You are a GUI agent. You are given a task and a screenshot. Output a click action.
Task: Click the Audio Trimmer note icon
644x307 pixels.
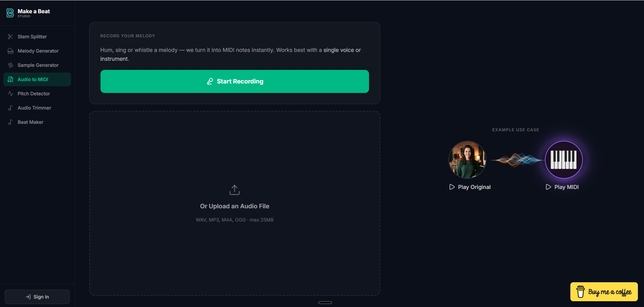click(11, 108)
